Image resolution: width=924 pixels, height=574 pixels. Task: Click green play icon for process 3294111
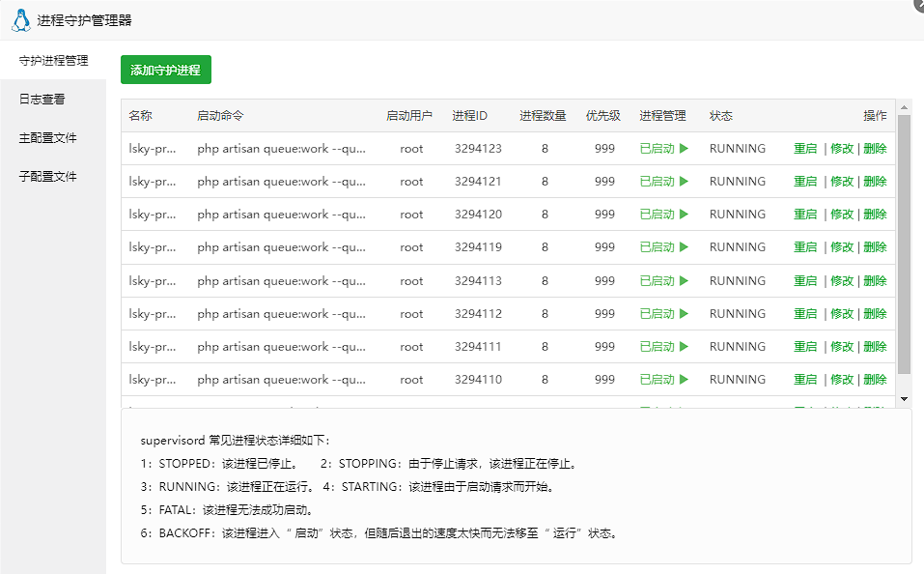tap(684, 347)
